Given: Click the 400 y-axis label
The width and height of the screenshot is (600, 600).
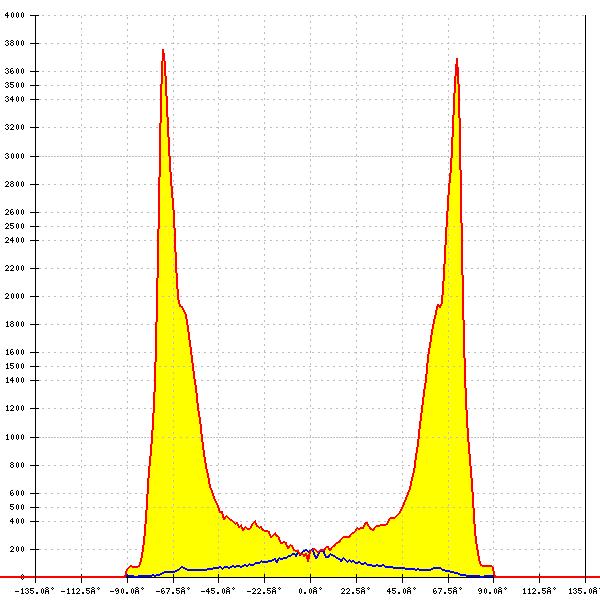Looking at the screenshot, I should coord(17,521).
